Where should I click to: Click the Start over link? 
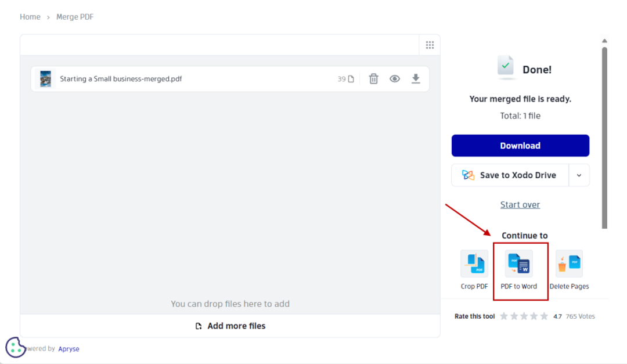520,204
